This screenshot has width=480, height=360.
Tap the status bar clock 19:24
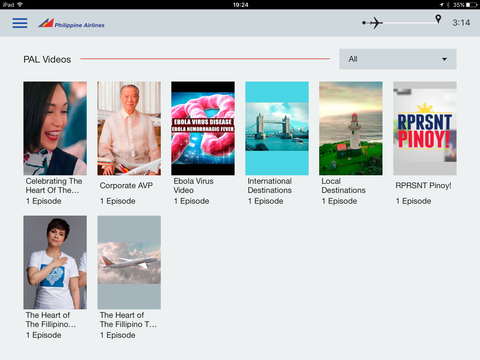240,5
